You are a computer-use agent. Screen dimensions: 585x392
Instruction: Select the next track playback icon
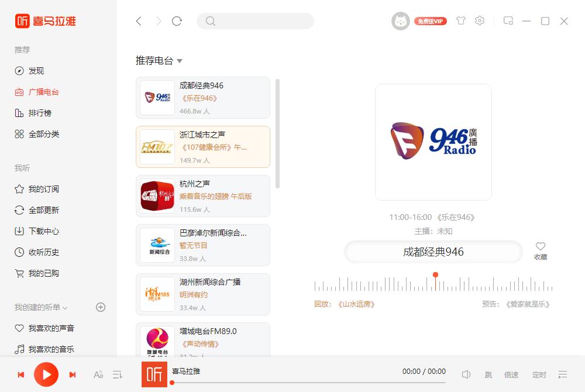tap(72, 374)
